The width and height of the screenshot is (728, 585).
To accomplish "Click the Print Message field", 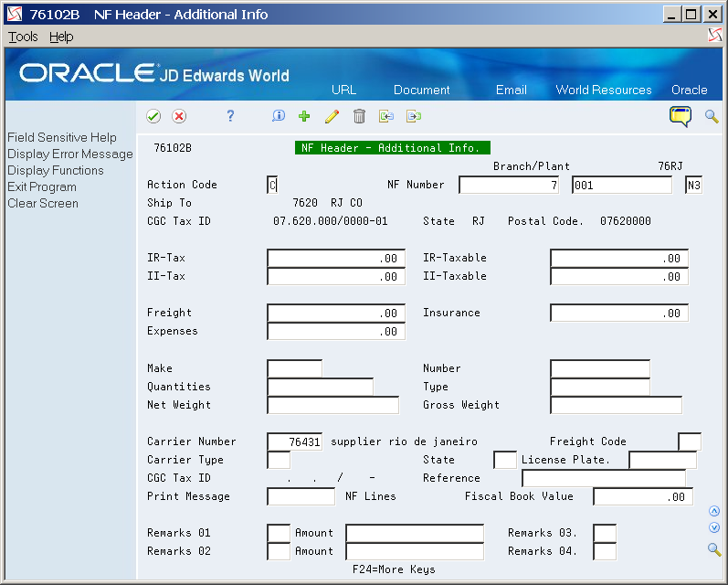I will tap(301, 496).
